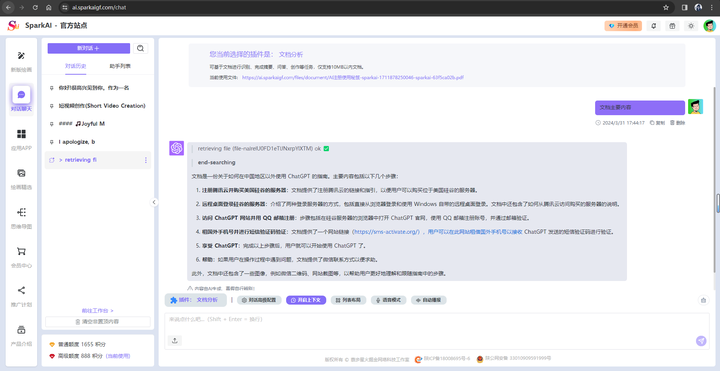Open the 产品介绍 sidebar section

(x=21, y=335)
